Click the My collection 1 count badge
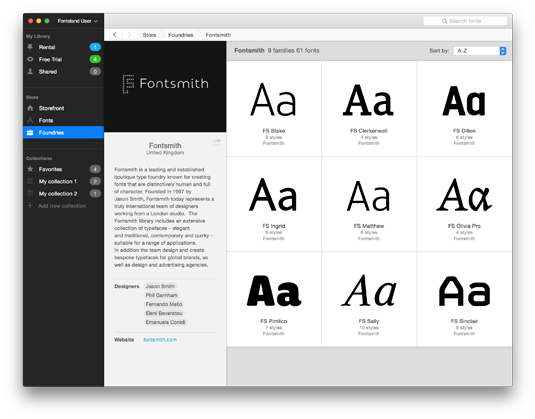The width and height of the screenshot is (535, 419). [95, 181]
